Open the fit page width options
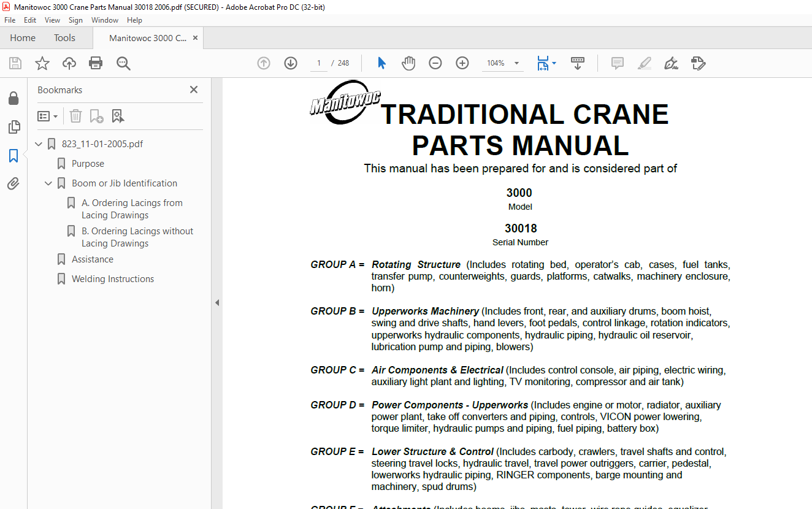The image size is (812, 509). [x=546, y=63]
